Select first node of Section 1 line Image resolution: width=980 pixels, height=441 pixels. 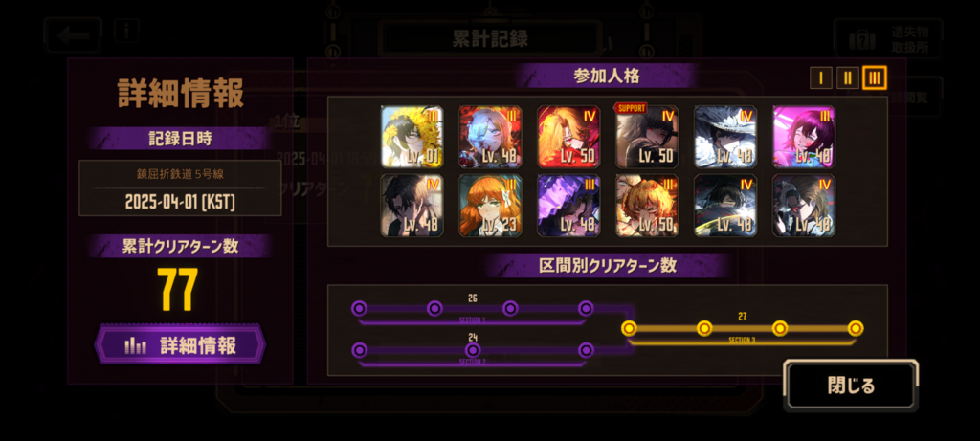click(359, 309)
